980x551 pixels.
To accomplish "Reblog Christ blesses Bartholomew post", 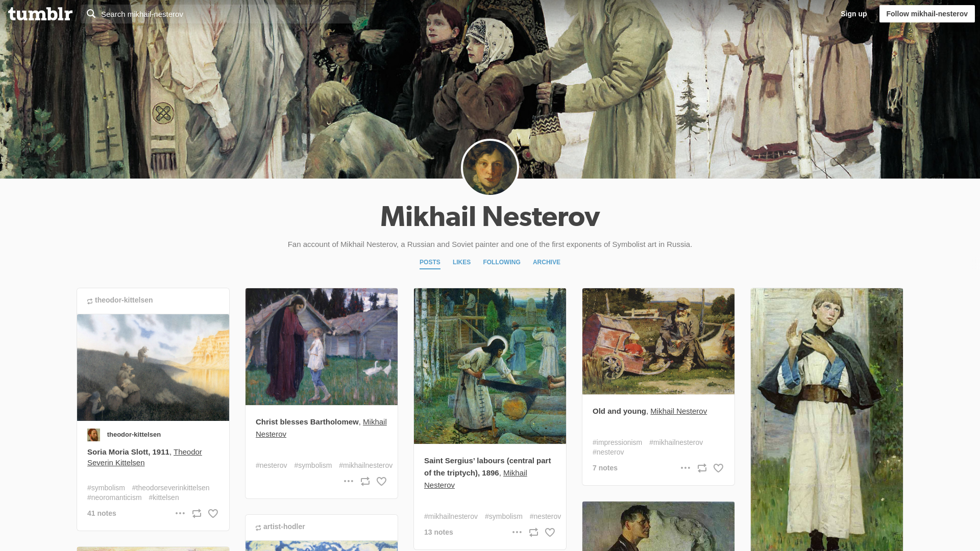I will click(x=365, y=482).
